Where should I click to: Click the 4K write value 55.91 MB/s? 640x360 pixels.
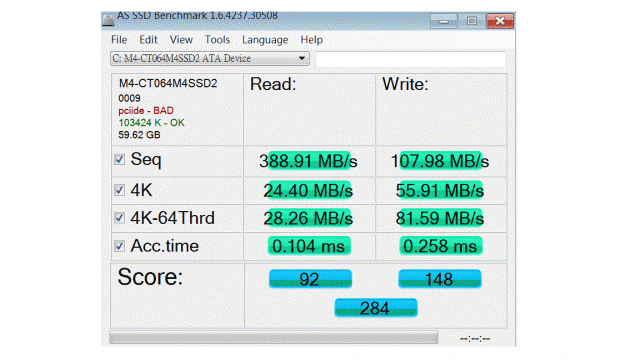pyautogui.click(x=440, y=191)
